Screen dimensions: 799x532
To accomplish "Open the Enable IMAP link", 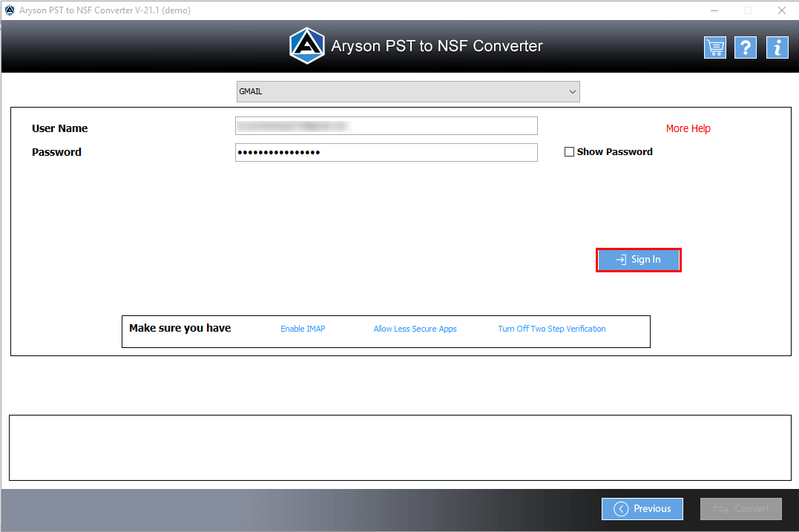I will [x=303, y=329].
